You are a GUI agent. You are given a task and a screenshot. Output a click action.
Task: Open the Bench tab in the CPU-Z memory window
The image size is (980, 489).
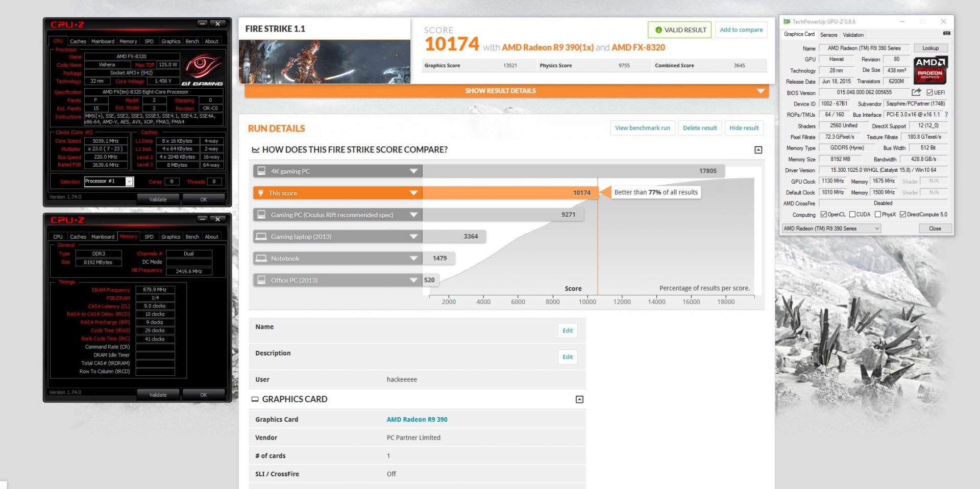pos(192,237)
